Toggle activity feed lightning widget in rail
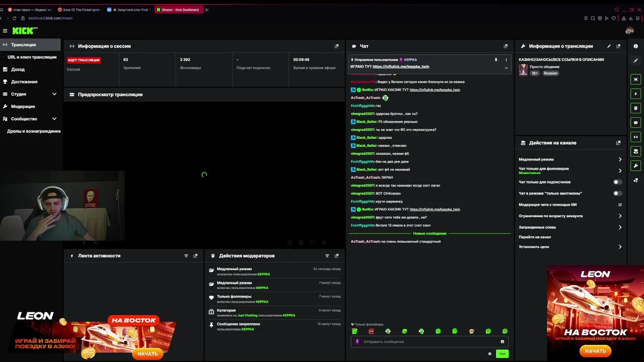Screen dimensions: 644x362 pyautogui.click(x=636, y=94)
